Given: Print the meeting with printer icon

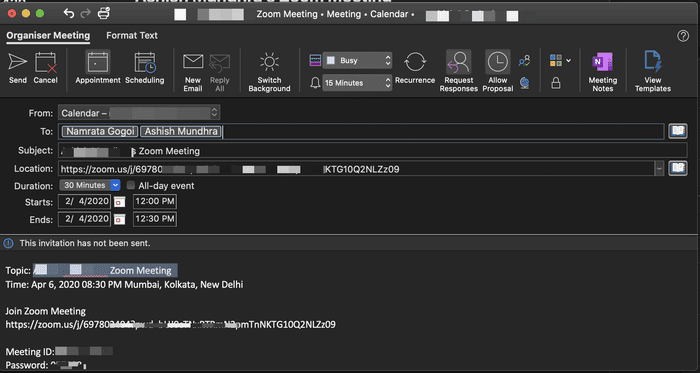Looking at the screenshot, I should 104,13.
